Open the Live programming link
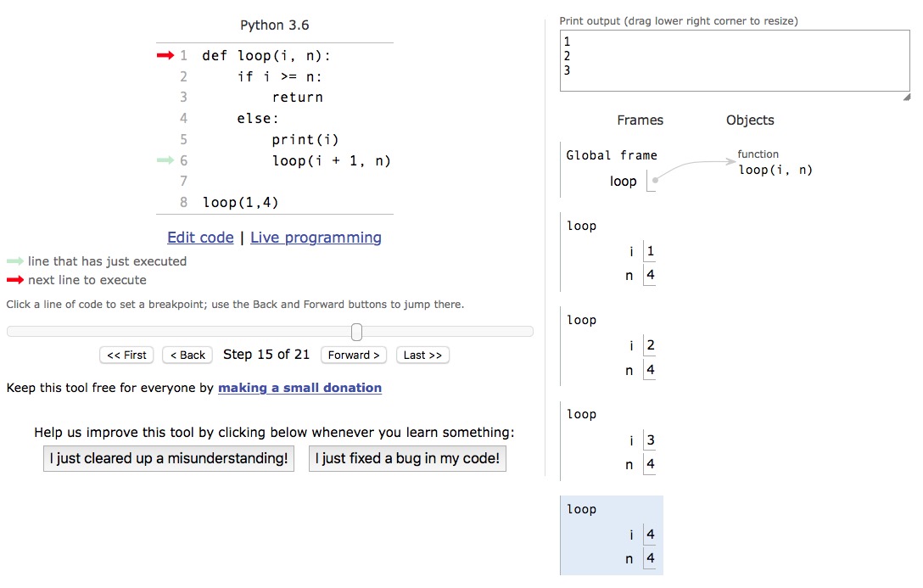Screen dimensions: 923x588 pos(316,238)
